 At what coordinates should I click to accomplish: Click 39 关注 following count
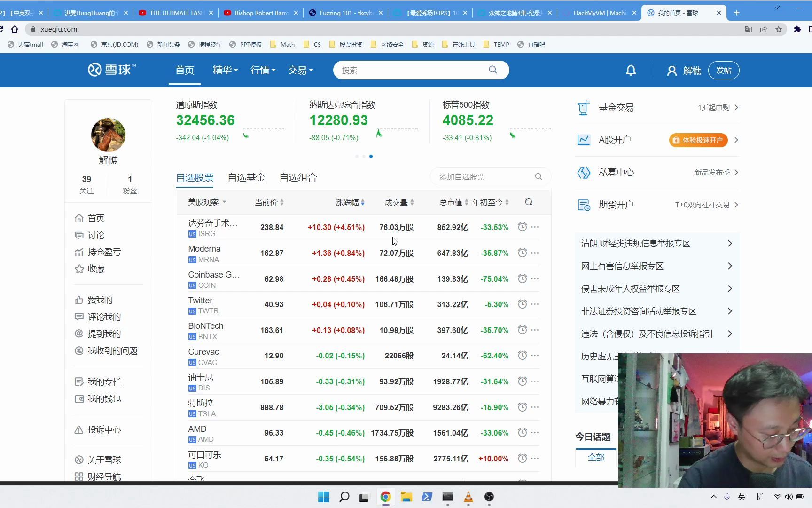(86, 184)
